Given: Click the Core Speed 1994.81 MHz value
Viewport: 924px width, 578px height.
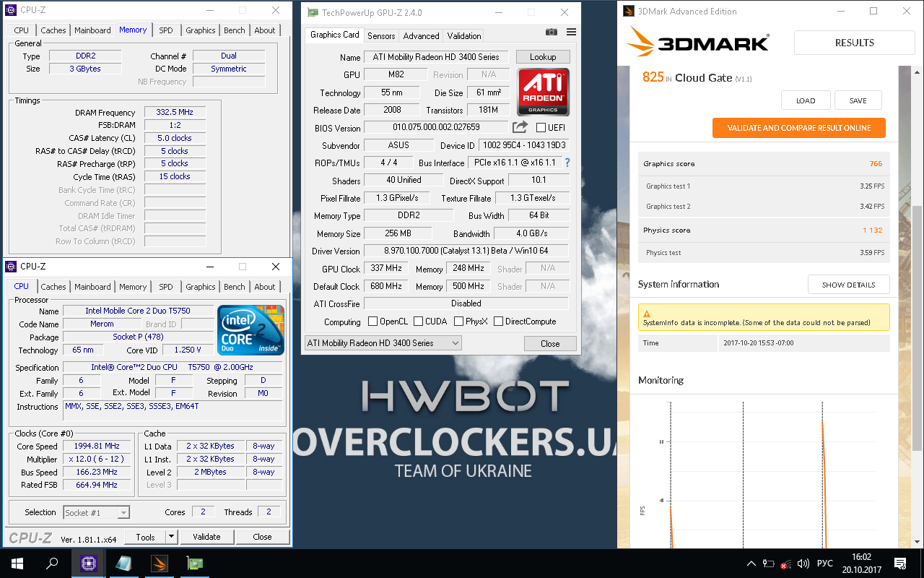Looking at the screenshot, I should (97, 447).
